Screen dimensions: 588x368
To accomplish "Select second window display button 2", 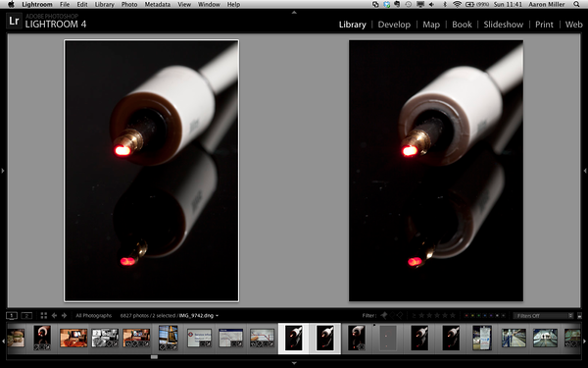I will tap(26, 315).
